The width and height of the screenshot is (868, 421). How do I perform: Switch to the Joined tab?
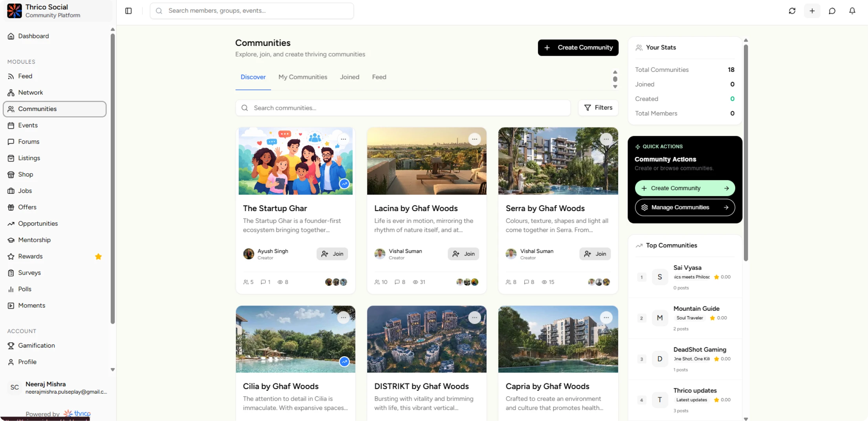tap(350, 77)
